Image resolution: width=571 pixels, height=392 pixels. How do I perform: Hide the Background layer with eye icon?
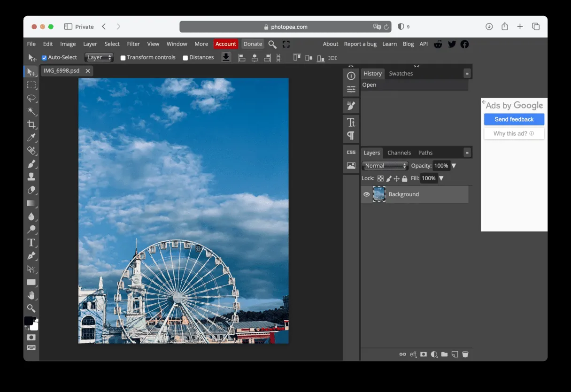pyautogui.click(x=367, y=194)
